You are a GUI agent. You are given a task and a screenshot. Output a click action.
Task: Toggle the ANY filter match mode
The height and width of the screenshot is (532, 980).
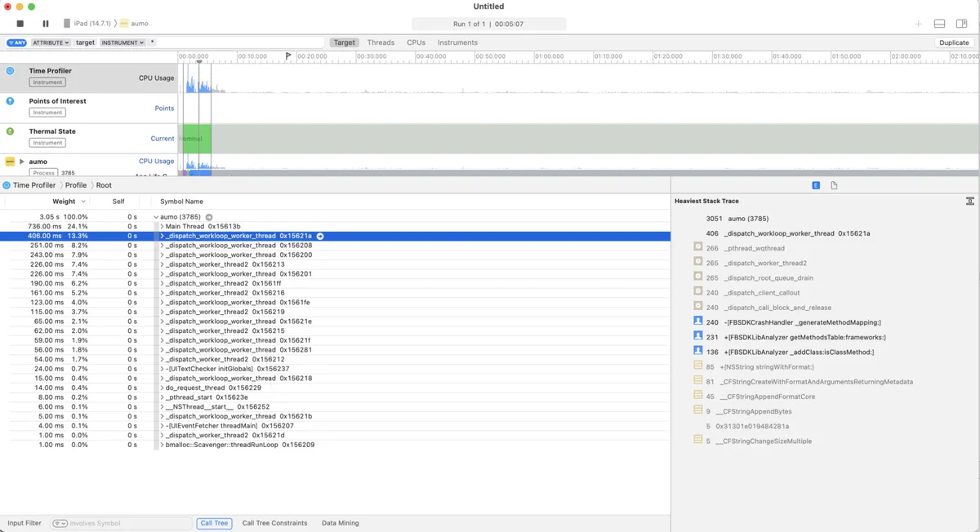pos(16,42)
